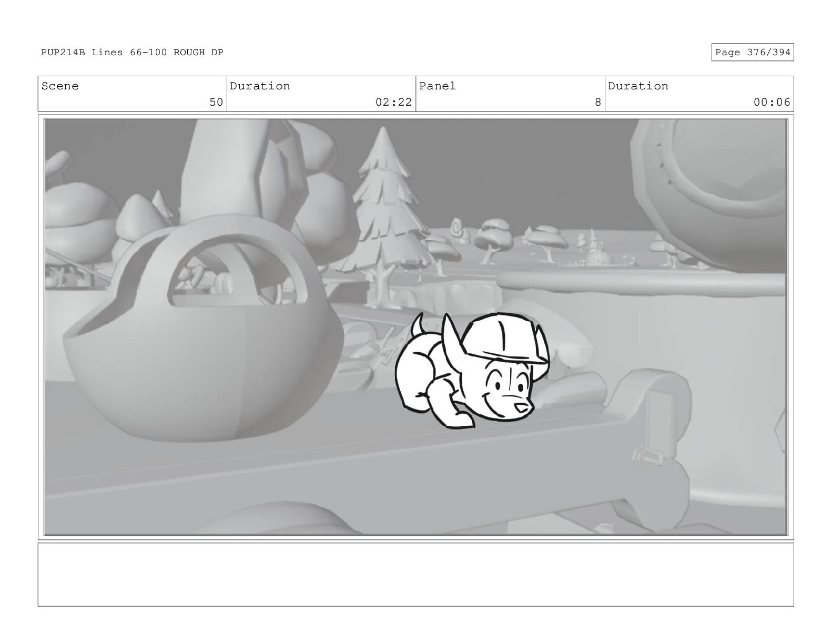The width and height of the screenshot is (832, 644).
Task: Click the scene duration value '02:22'
Action: (394, 102)
